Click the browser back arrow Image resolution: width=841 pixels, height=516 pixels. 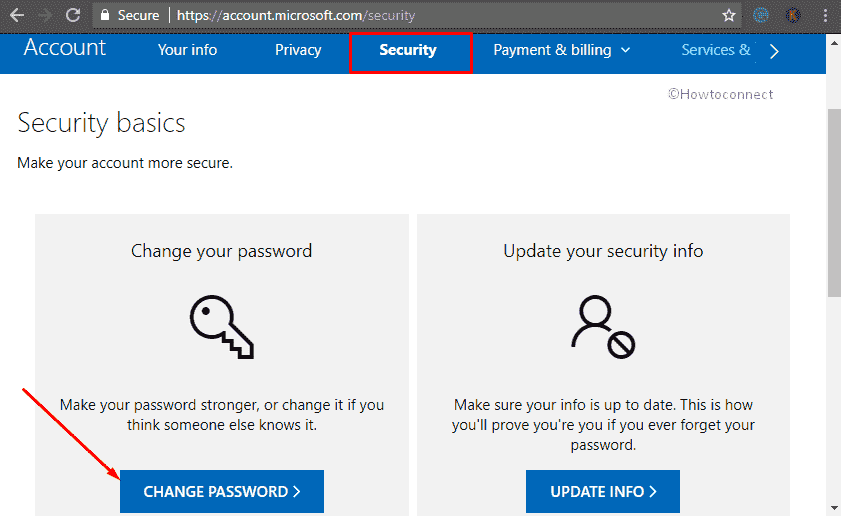pyautogui.click(x=17, y=16)
